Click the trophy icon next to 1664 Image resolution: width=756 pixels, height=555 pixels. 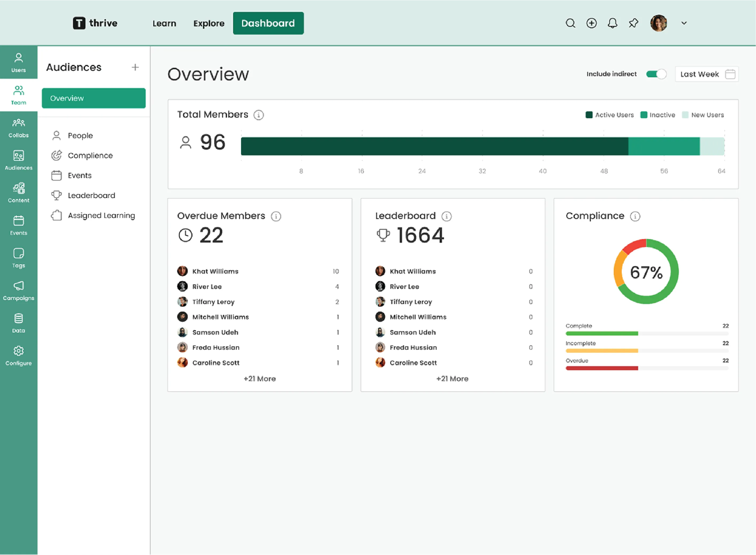coord(383,235)
